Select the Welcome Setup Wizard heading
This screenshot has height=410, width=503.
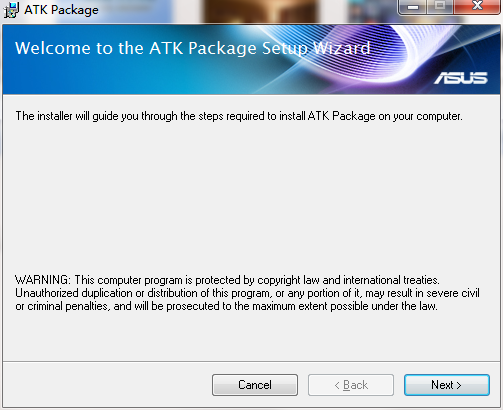[x=193, y=48]
